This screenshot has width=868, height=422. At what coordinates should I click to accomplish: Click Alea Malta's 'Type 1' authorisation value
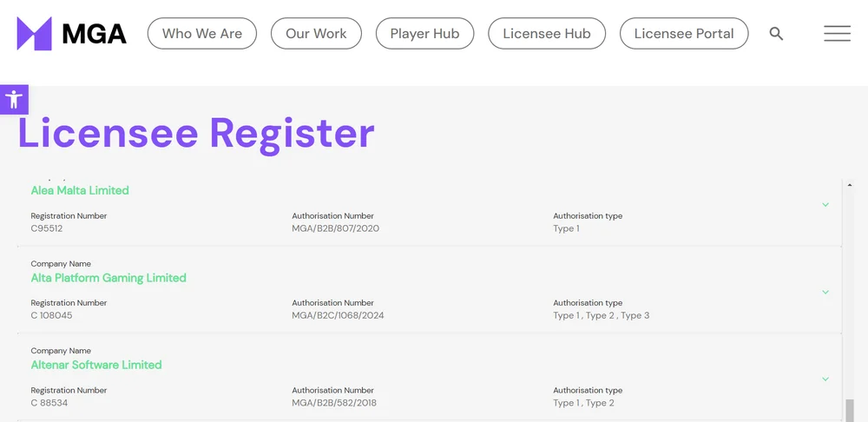pyautogui.click(x=566, y=228)
